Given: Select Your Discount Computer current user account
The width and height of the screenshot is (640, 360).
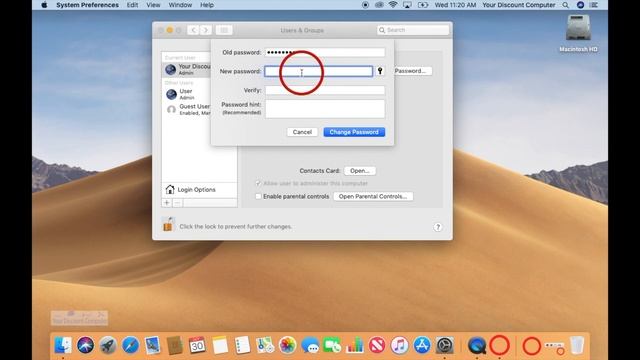Looking at the screenshot, I should pos(186,69).
